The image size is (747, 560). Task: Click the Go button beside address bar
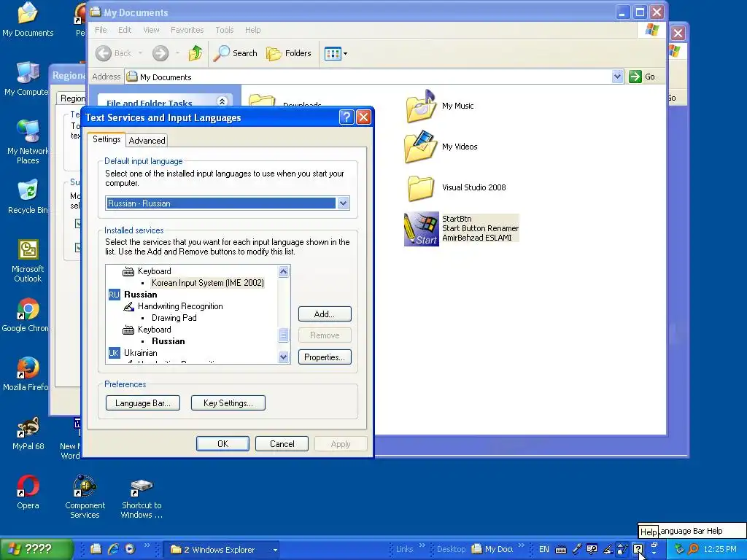(x=643, y=77)
